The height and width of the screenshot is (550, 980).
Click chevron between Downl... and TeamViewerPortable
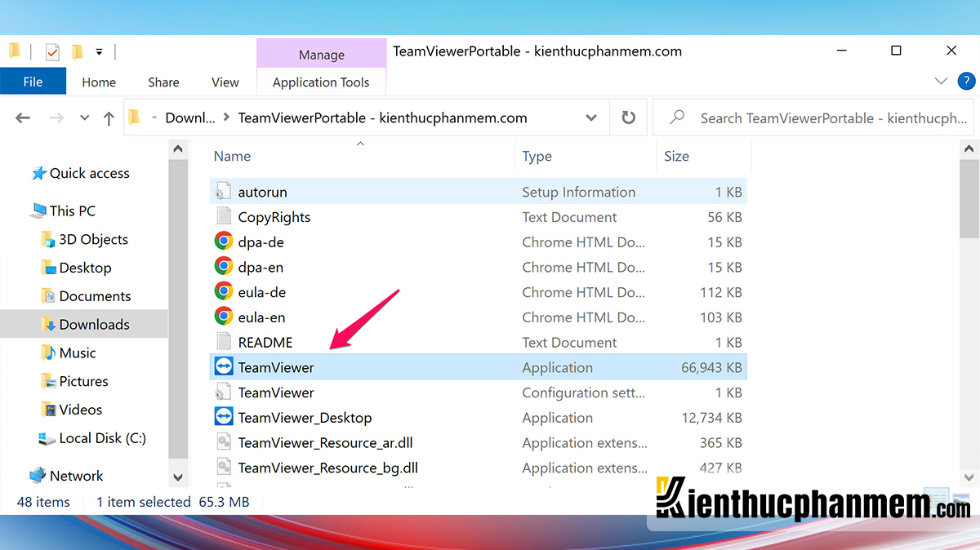pyautogui.click(x=227, y=118)
